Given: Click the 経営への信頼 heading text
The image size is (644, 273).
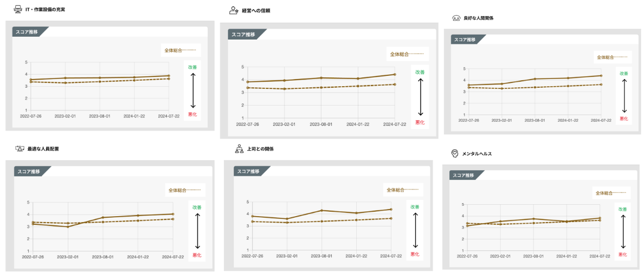Looking at the screenshot, I should point(255,11).
